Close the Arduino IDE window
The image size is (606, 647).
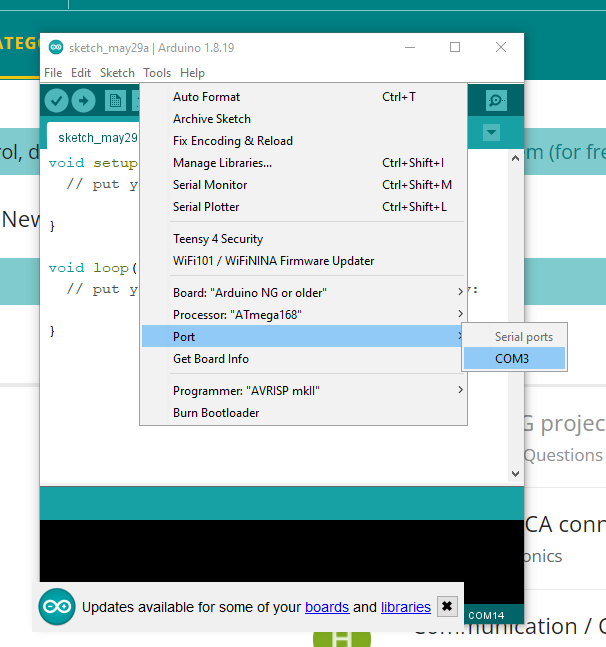click(501, 47)
